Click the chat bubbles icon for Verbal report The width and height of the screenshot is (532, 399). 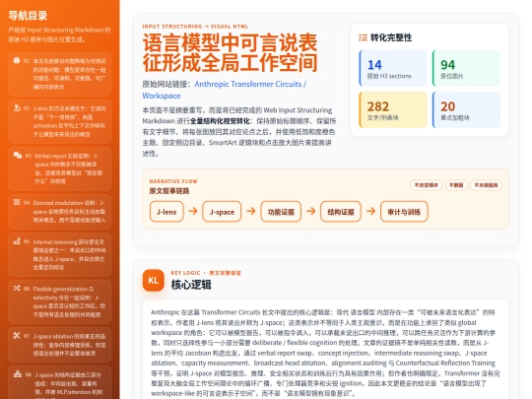(18, 156)
